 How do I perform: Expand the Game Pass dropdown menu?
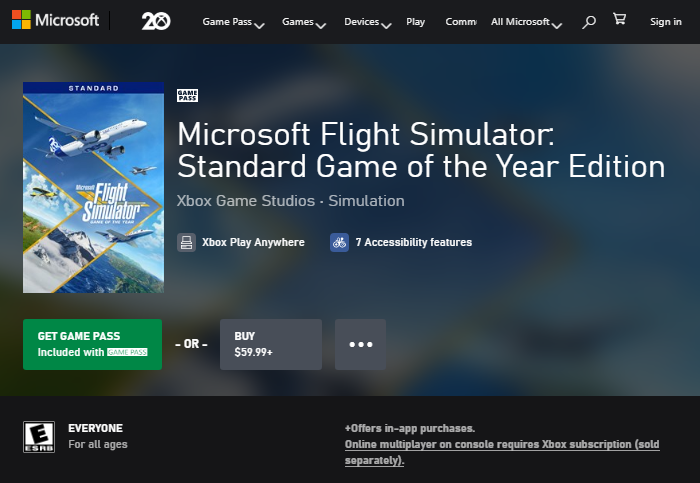click(x=233, y=22)
